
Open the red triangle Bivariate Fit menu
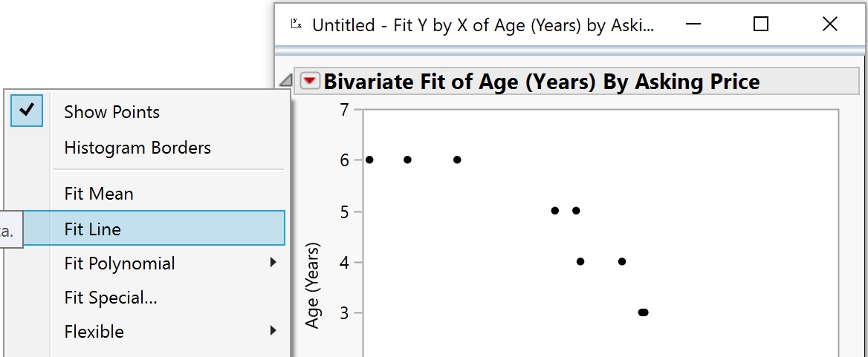pyautogui.click(x=310, y=81)
